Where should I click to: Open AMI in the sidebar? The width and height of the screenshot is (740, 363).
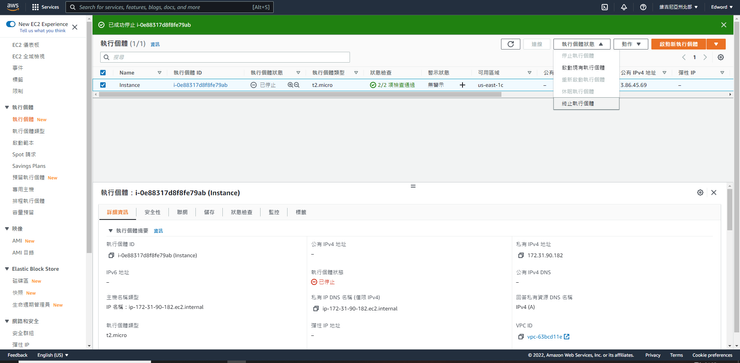(x=17, y=241)
